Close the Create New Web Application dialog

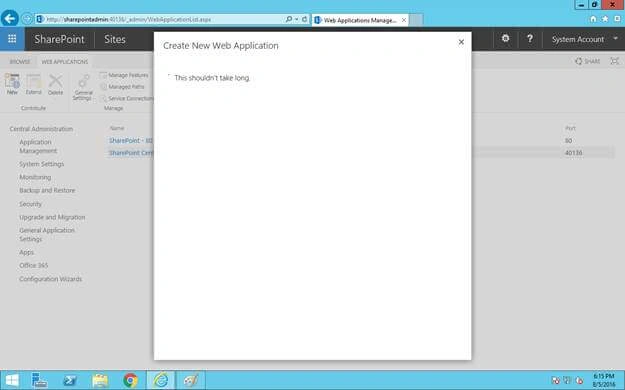pos(461,42)
